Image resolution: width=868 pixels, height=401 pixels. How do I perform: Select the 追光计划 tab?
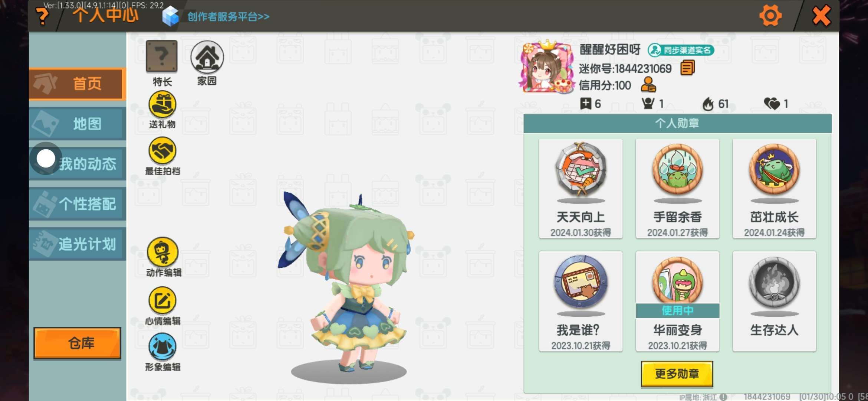click(77, 244)
